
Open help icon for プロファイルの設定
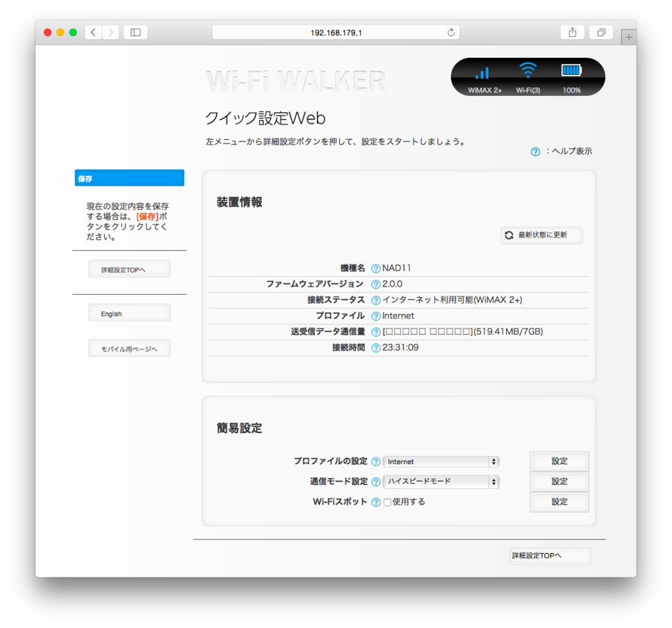[x=376, y=462]
